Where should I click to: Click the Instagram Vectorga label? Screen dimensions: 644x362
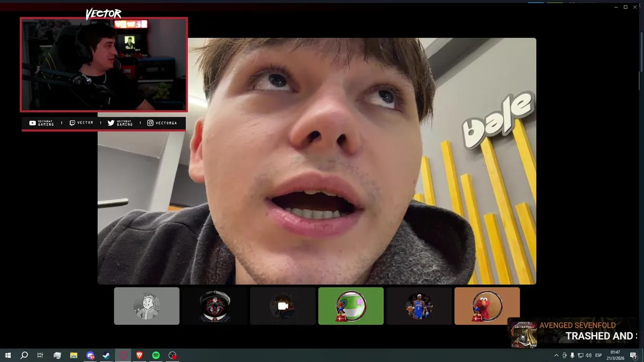[x=162, y=123]
